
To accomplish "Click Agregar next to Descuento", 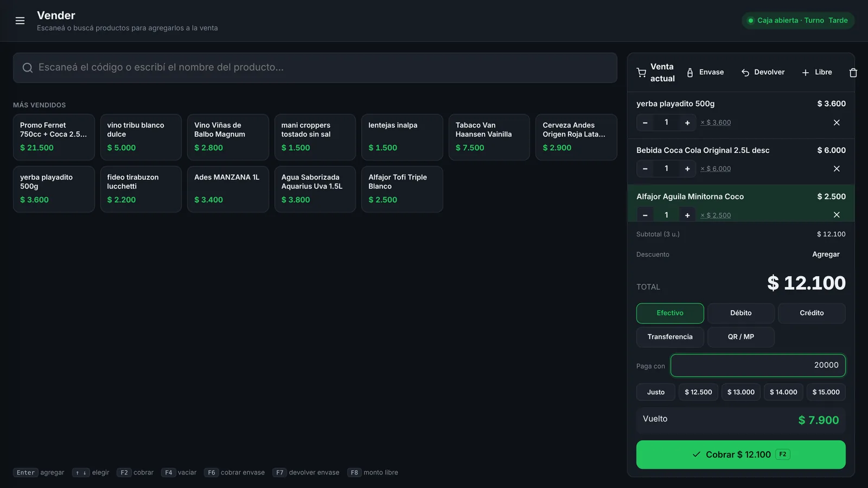I will tap(826, 254).
